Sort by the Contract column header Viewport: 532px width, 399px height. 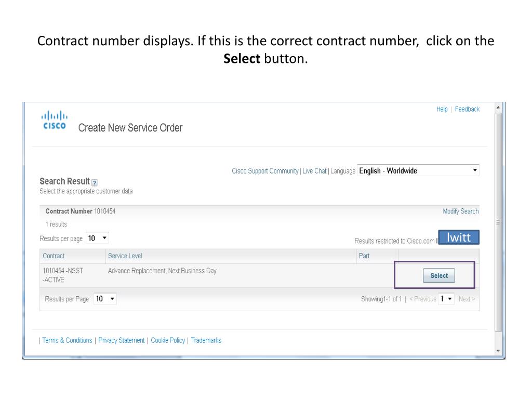coord(54,256)
